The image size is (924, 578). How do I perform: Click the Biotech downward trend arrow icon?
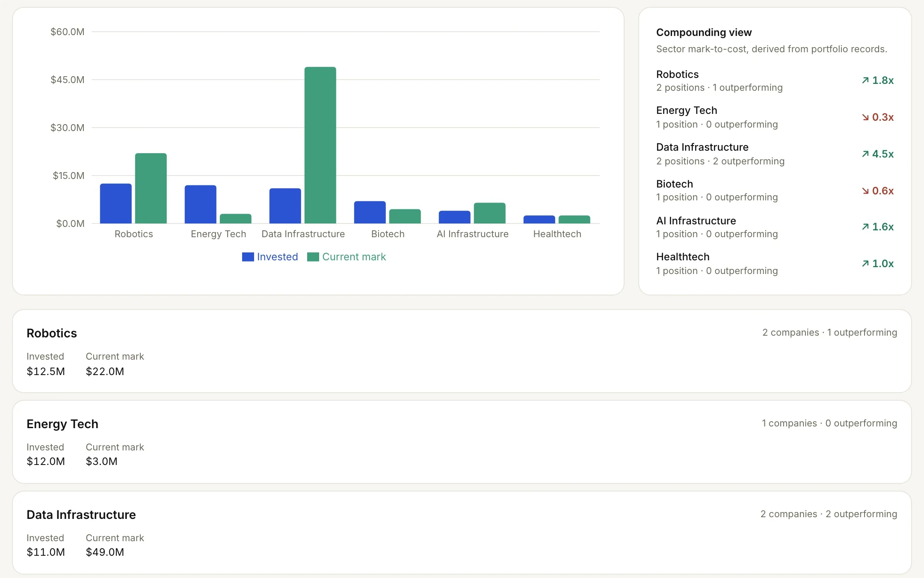(865, 191)
